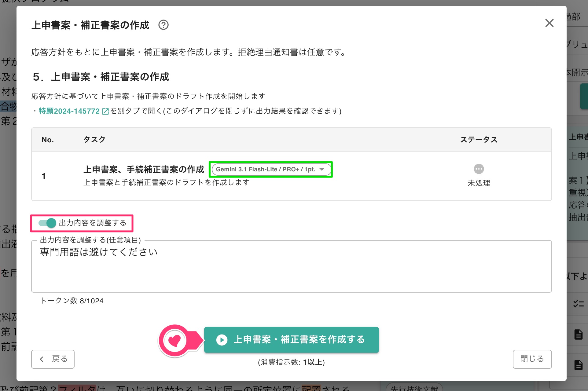Click the No. column header
Image resolution: width=588 pixels, height=391 pixels.
tap(48, 140)
